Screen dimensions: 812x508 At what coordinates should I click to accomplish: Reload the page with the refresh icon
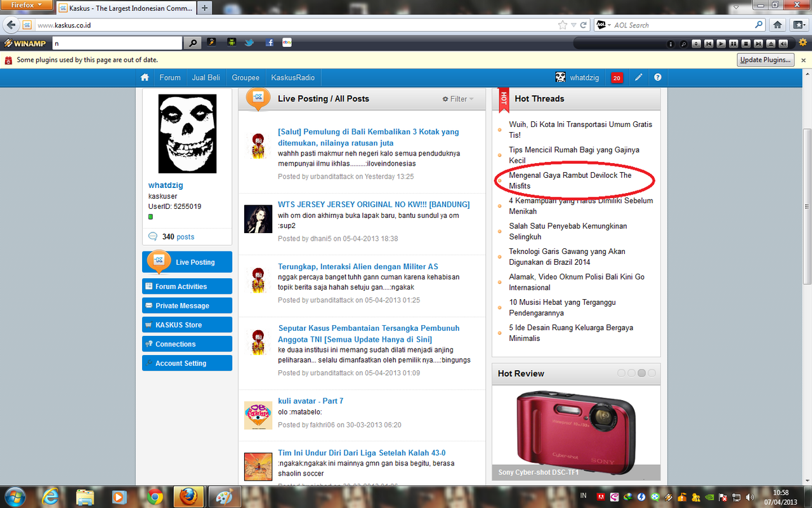point(583,25)
